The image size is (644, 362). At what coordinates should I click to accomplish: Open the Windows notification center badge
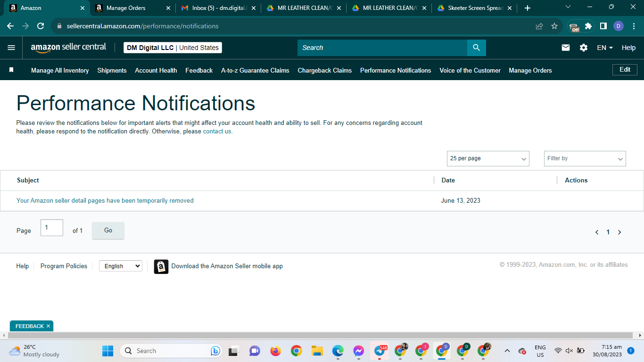tap(630, 351)
